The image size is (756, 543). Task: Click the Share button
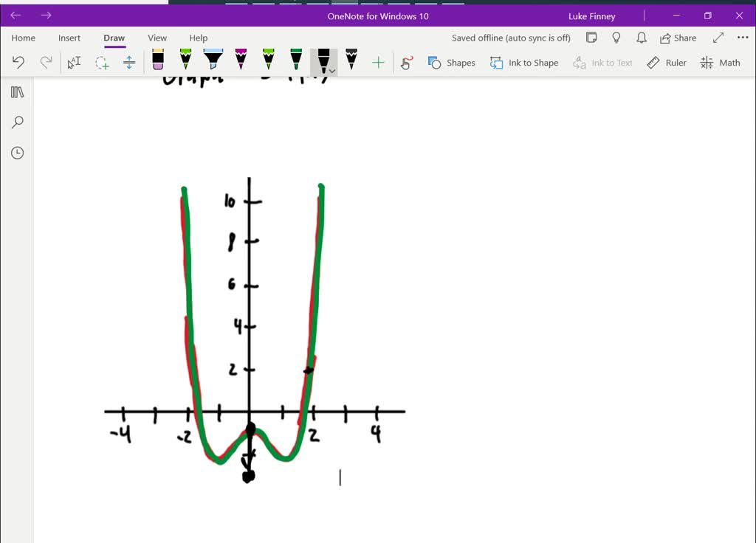pyautogui.click(x=678, y=38)
